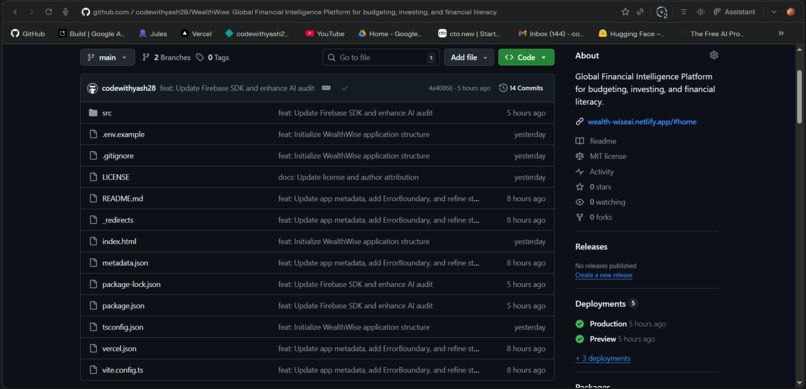The image size is (806, 389).
Task: Open the vite.config.ts file
Action: [x=123, y=370]
